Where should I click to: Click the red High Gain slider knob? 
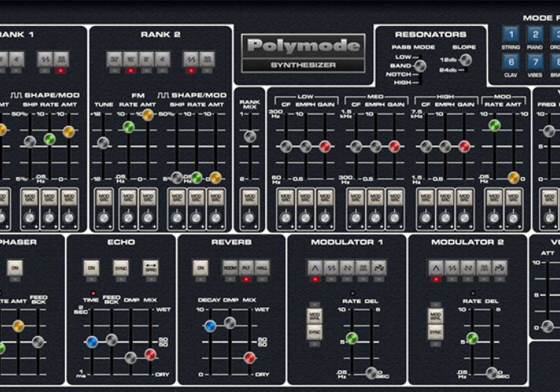pyautogui.click(x=464, y=146)
